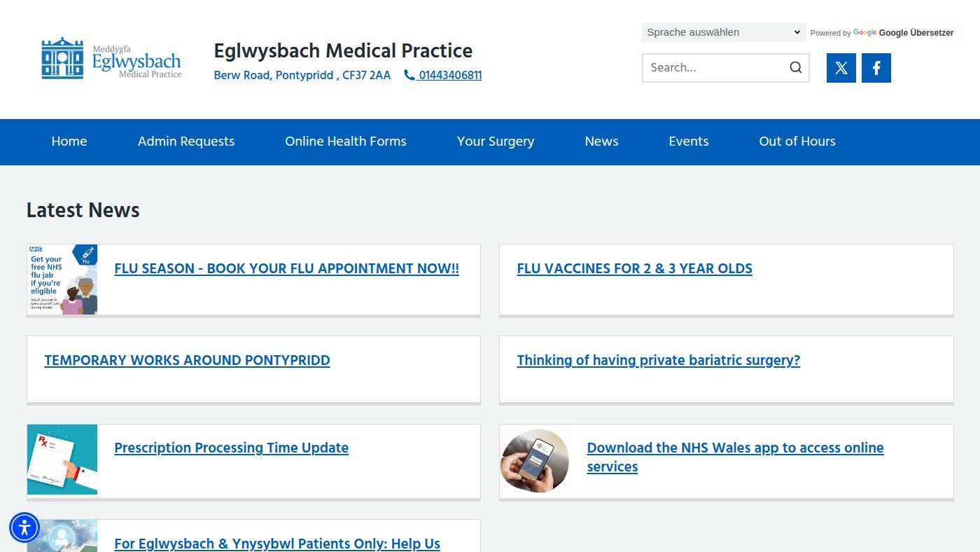Image resolution: width=980 pixels, height=552 pixels.
Task: Open the Events menu item
Action: coord(689,142)
